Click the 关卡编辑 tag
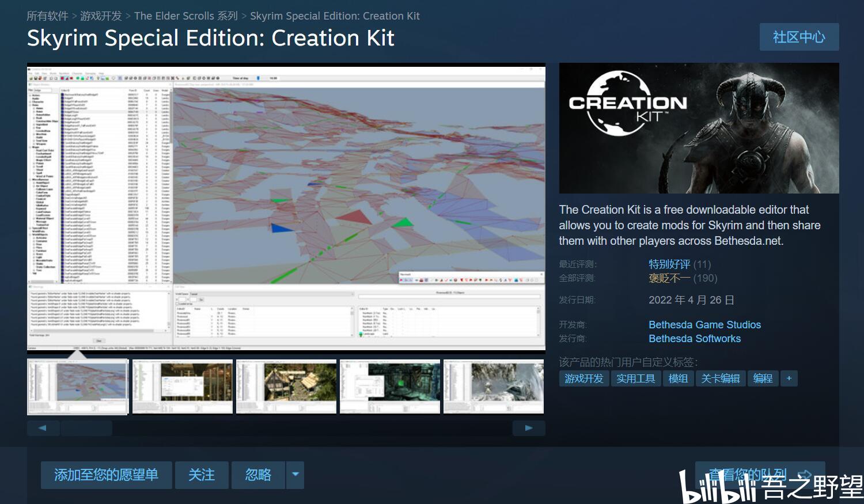Image resolution: width=864 pixels, height=504 pixels. click(x=721, y=378)
